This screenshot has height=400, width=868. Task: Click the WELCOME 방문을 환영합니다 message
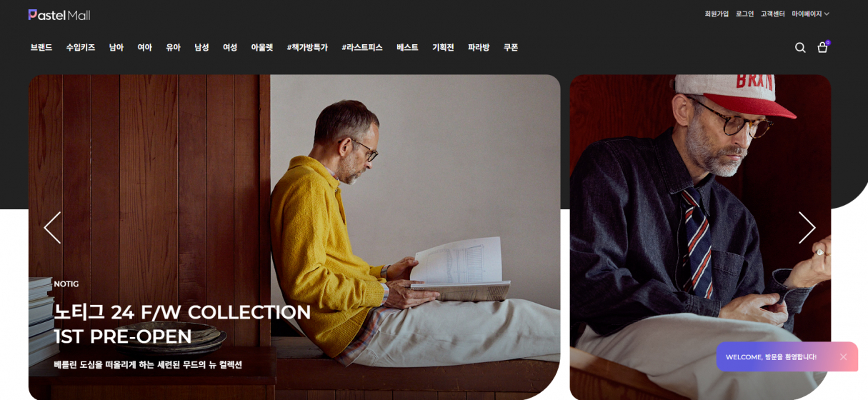tap(771, 356)
